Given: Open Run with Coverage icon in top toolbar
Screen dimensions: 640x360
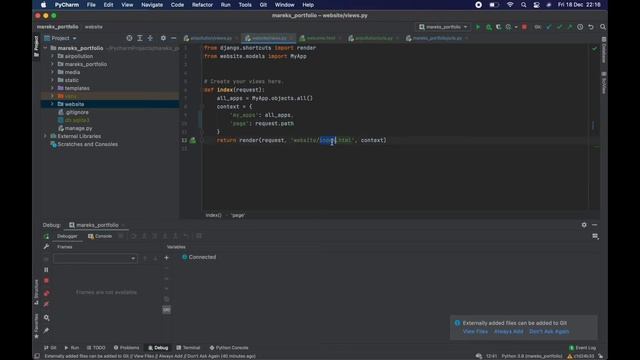Looking at the screenshot, I should [498, 27].
